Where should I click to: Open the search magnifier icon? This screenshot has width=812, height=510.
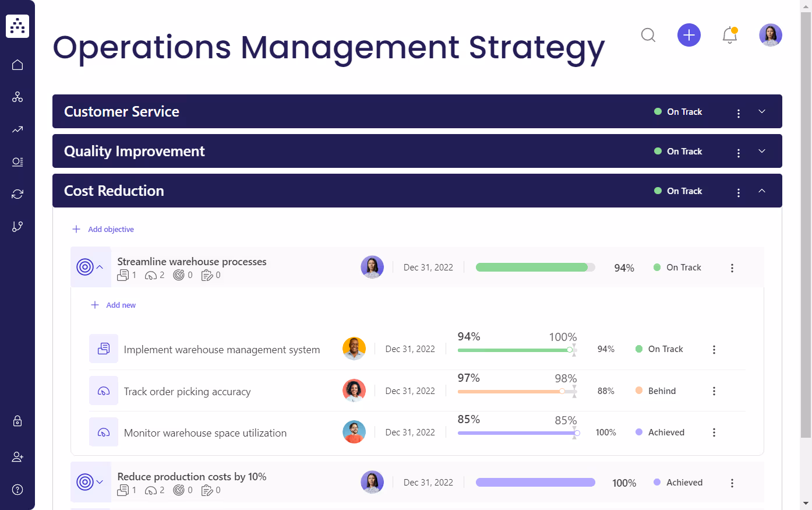click(x=648, y=35)
